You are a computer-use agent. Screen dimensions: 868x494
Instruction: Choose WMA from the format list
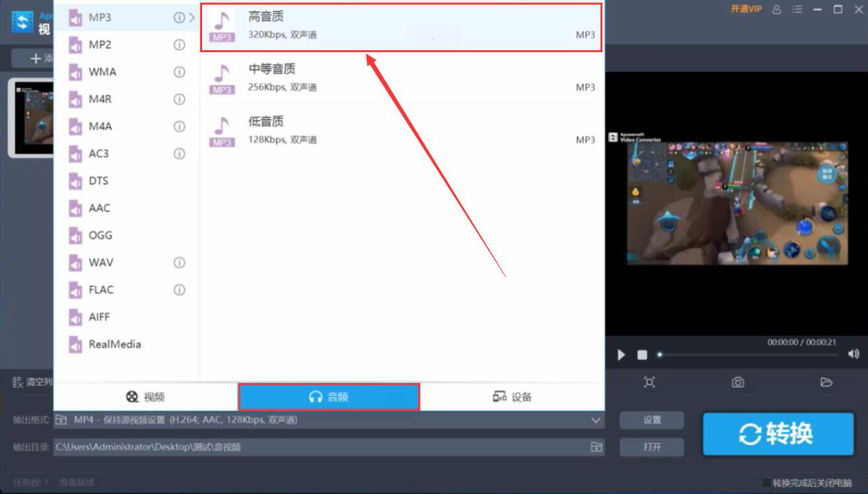click(126, 72)
